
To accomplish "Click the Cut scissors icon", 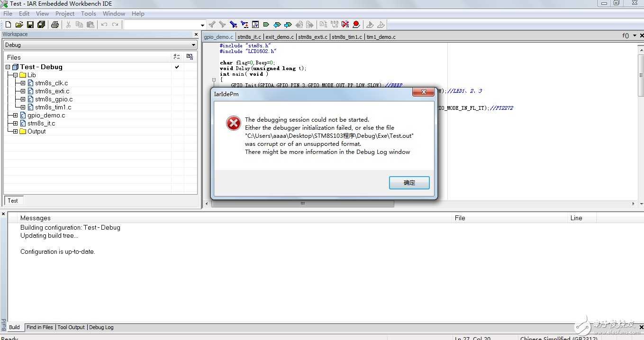I will [68, 25].
